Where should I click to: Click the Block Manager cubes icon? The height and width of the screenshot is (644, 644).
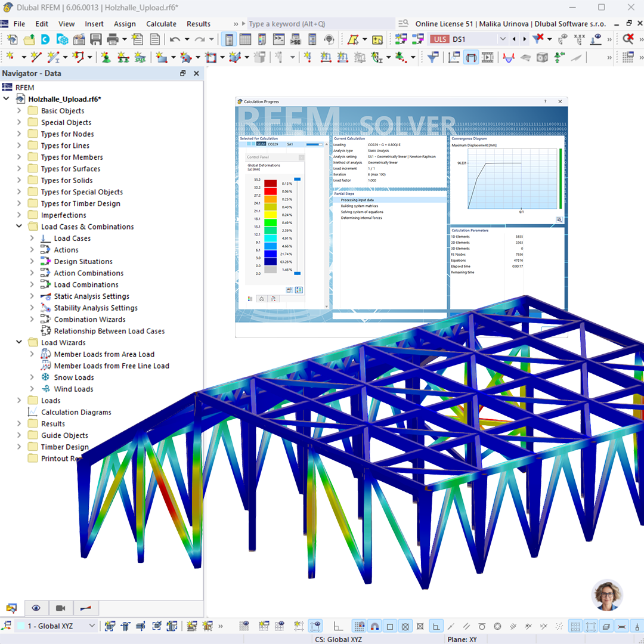pyautogui.click(x=63, y=39)
